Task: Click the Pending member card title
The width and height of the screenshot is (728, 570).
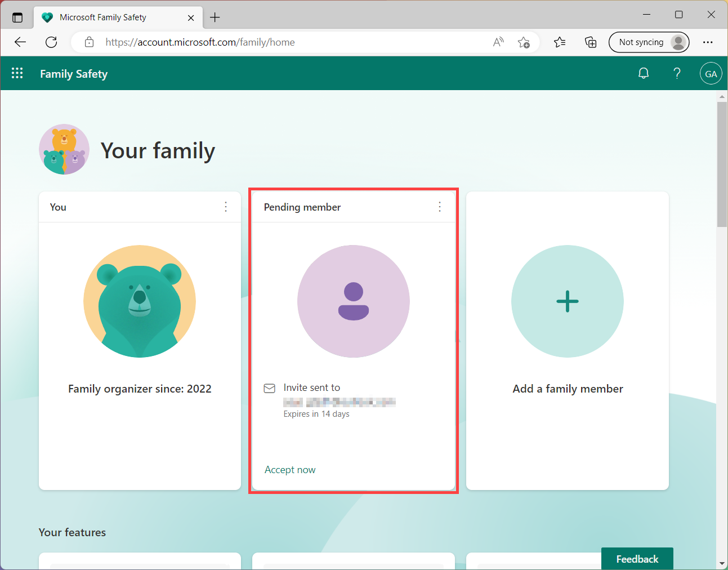Action: pyautogui.click(x=302, y=207)
